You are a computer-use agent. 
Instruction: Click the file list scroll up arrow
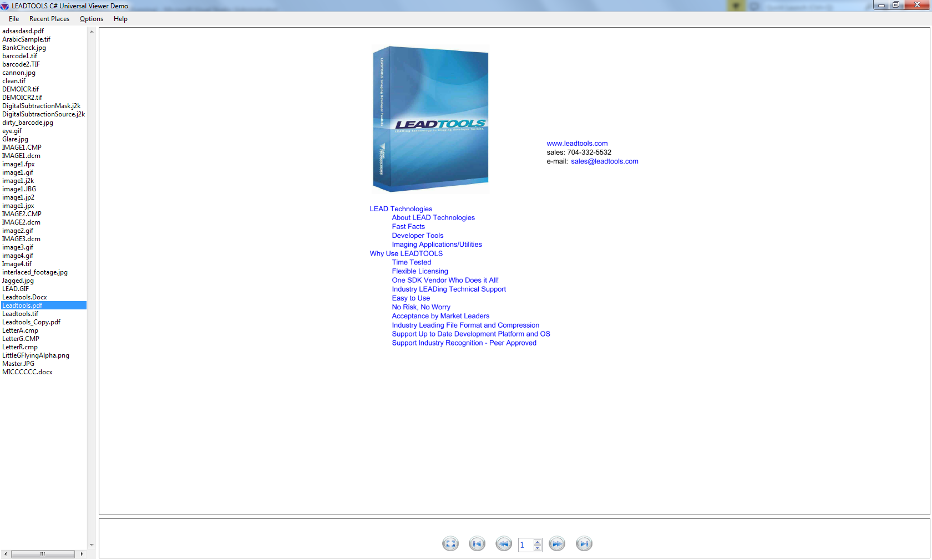coord(92,32)
